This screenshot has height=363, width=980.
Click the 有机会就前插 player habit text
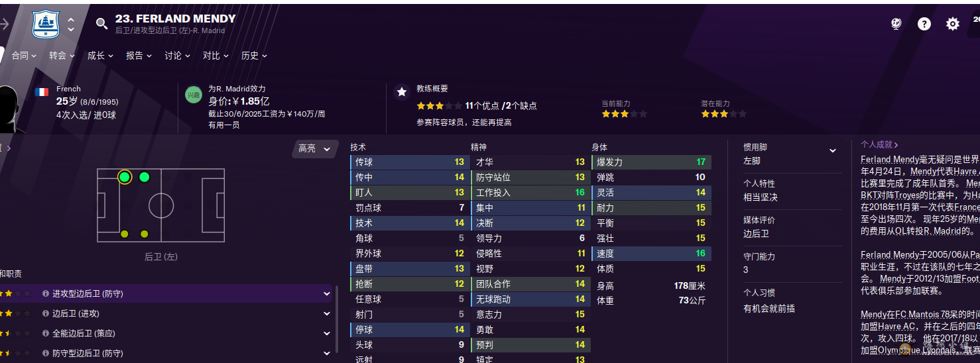click(x=769, y=309)
